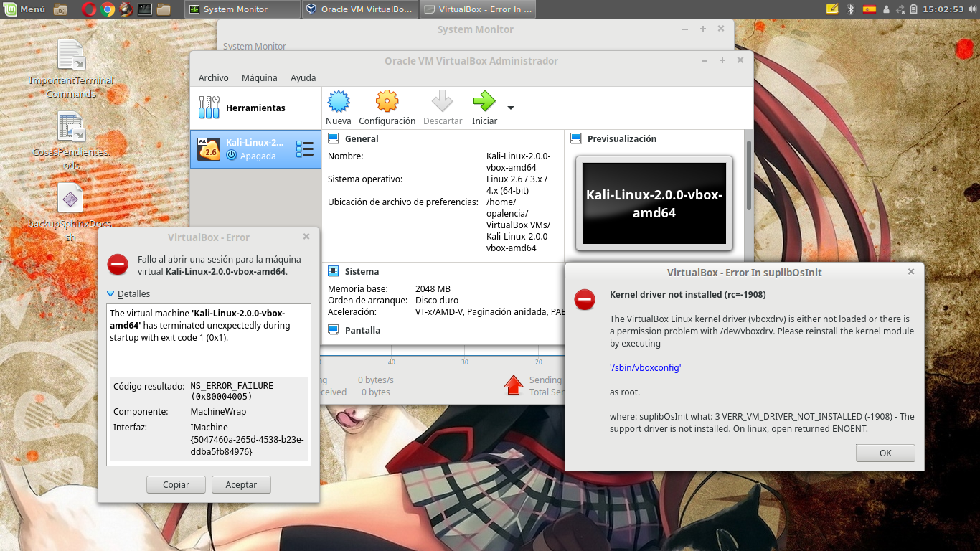Click the Kali-Linux preview thumbnail
Screen dimensions: 980x551
[x=654, y=203]
